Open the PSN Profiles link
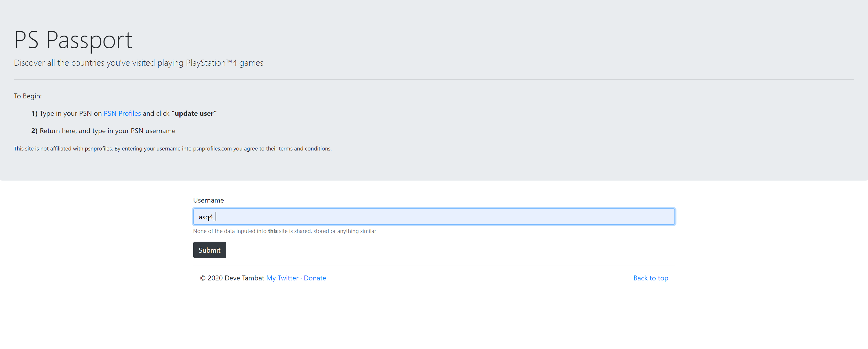This screenshot has width=868, height=349. (122, 113)
